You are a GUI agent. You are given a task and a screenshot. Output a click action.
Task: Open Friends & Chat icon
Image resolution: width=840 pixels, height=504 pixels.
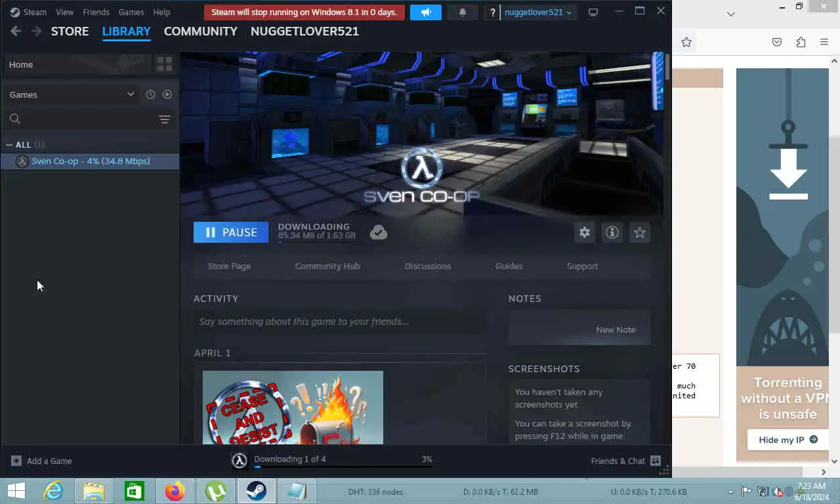[x=655, y=461]
